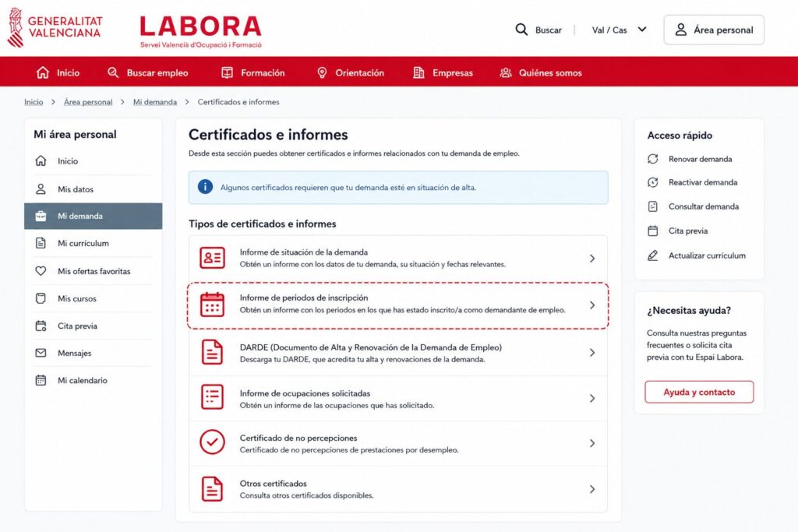Viewport: 798px width, 532px height.
Task: Expand chevron for Informe de ocupaciones solicitadas
Action: pyautogui.click(x=592, y=398)
